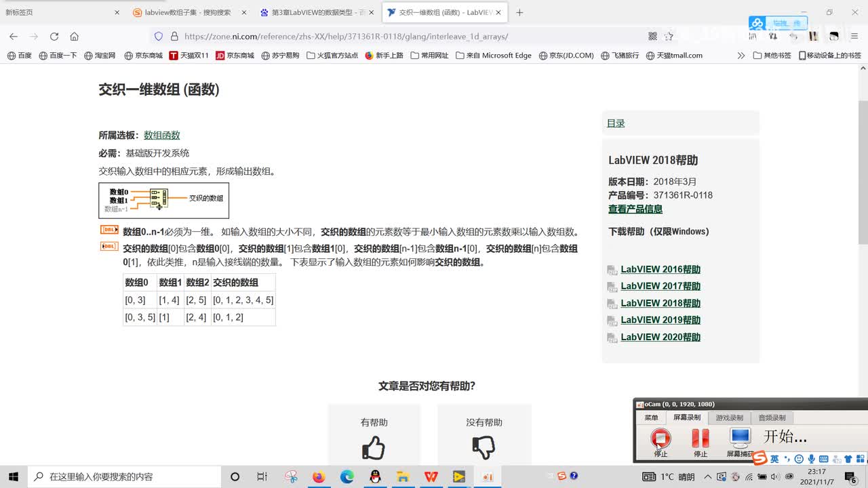The width and height of the screenshot is (868, 488).
Task: Close the labview数组子集 search tab
Action: click(244, 12)
